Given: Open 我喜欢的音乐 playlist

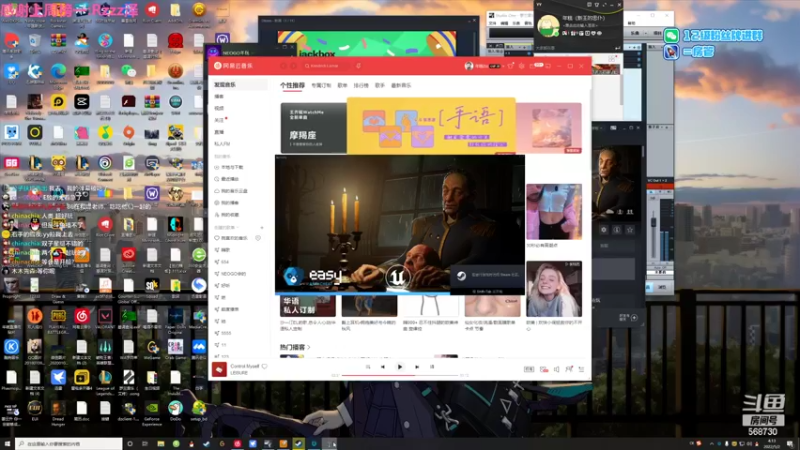Looking at the screenshot, I should [x=232, y=238].
